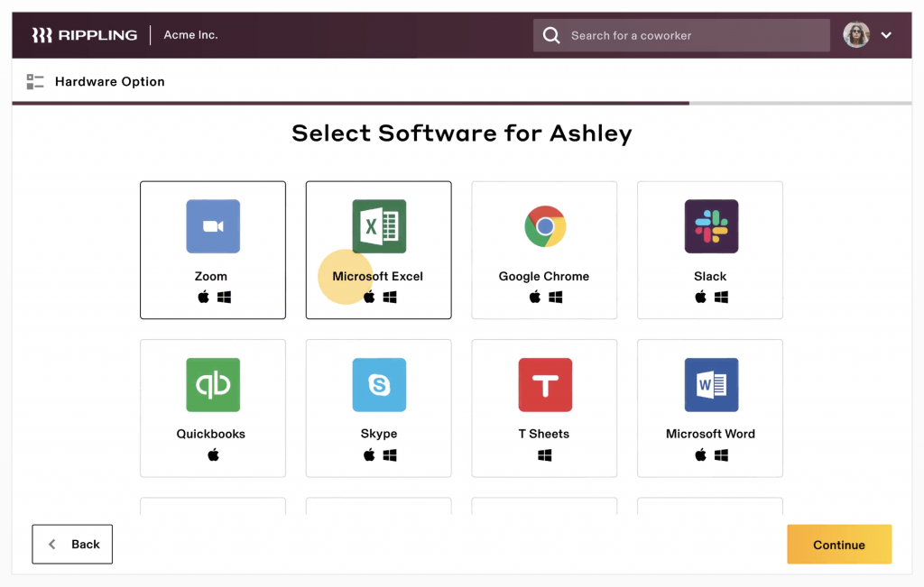Screen dimensions: 924x587
Task: Click the Apple icon under Quickbooks
Action: [x=213, y=454]
